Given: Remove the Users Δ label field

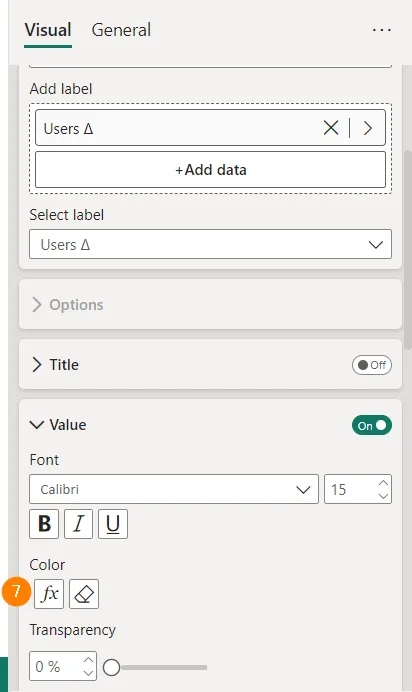Looking at the screenshot, I should [x=331, y=128].
